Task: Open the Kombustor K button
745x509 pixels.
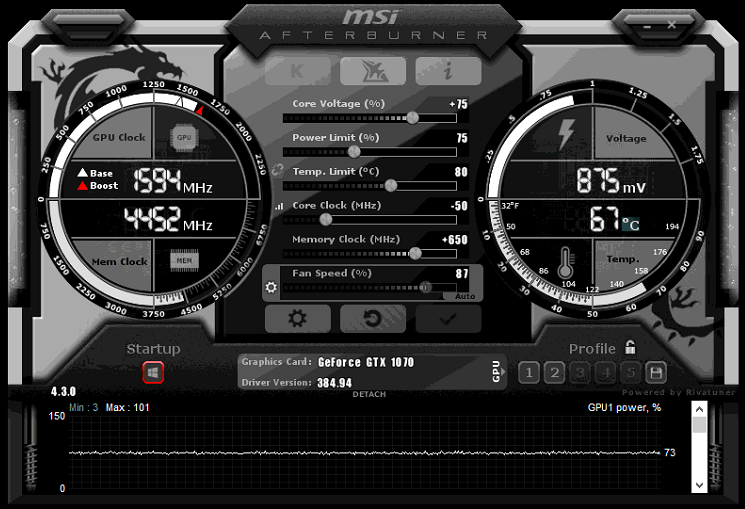Action: 297,71
